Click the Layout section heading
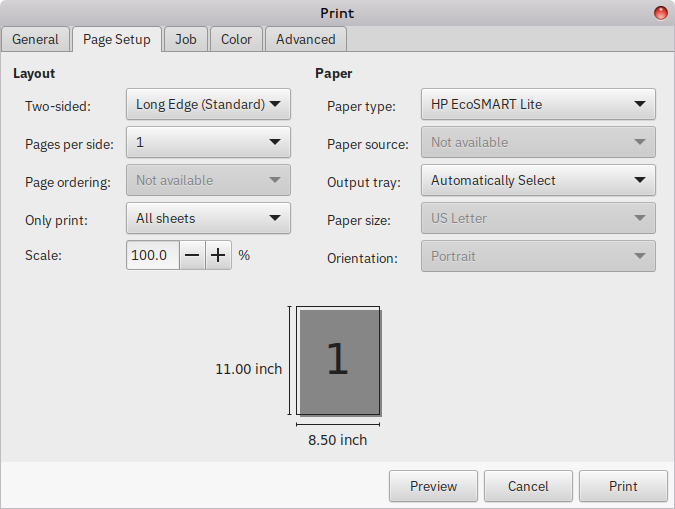The image size is (675, 509). tap(34, 74)
